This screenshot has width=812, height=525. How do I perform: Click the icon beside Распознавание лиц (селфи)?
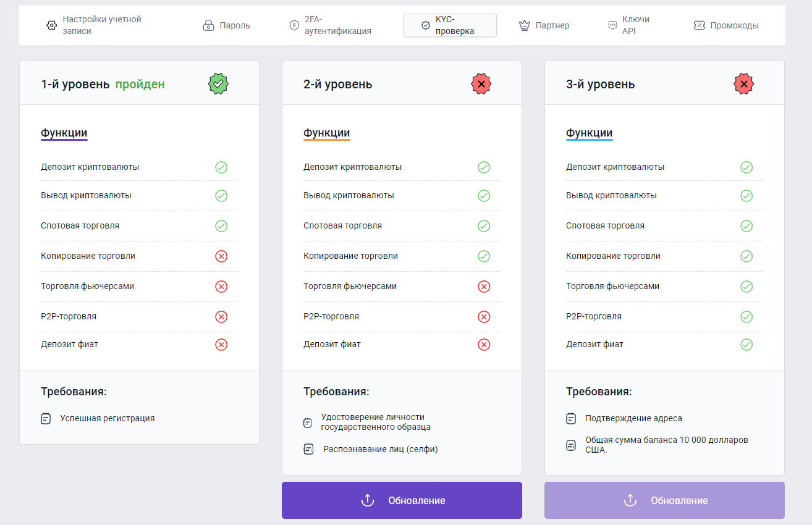pyautogui.click(x=308, y=450)
